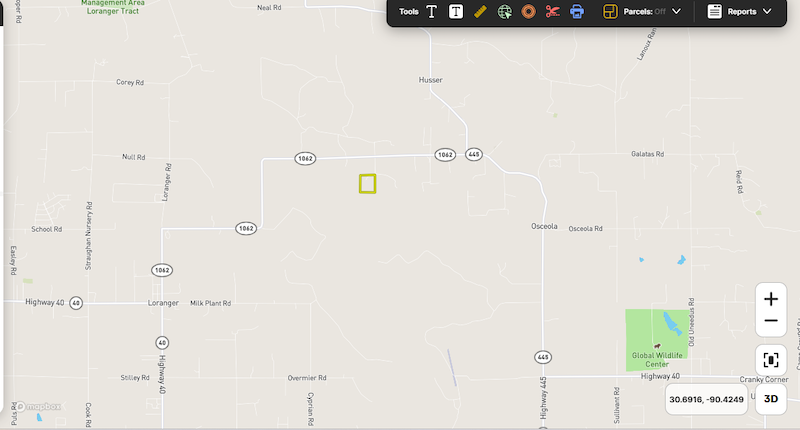Click the Tools toolbar label
Image resolution: width=800 pixels, height=430 pixels.
(409, 11)
